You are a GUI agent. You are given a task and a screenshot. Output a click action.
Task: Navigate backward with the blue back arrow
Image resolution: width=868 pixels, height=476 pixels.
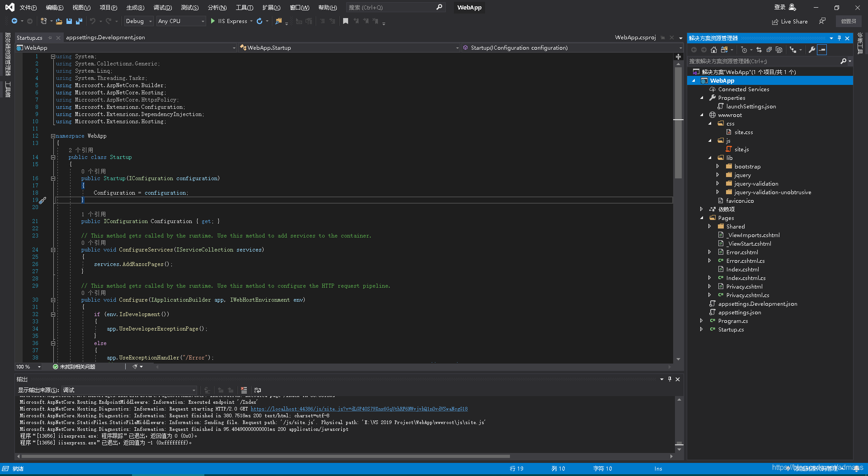[14, 21]
